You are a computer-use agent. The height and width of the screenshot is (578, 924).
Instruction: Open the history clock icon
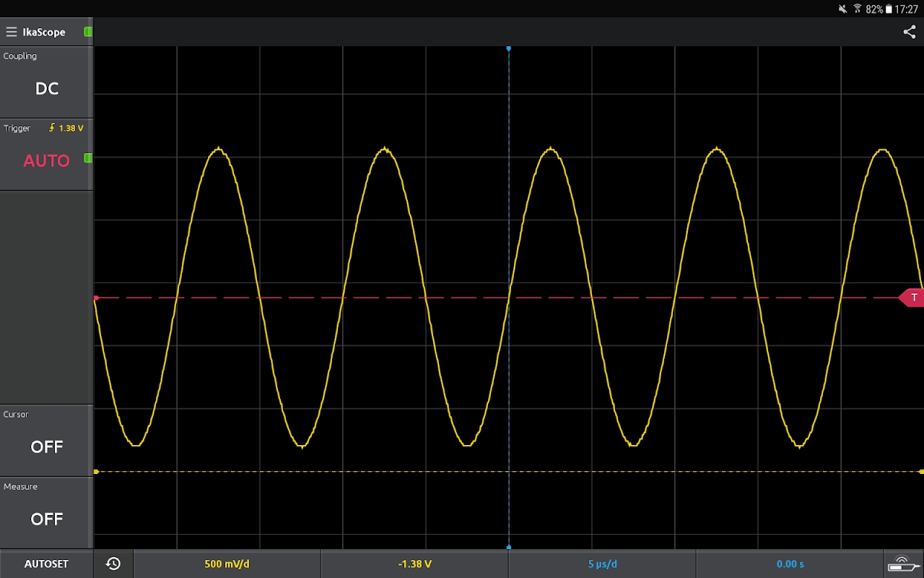pos(113,564)
